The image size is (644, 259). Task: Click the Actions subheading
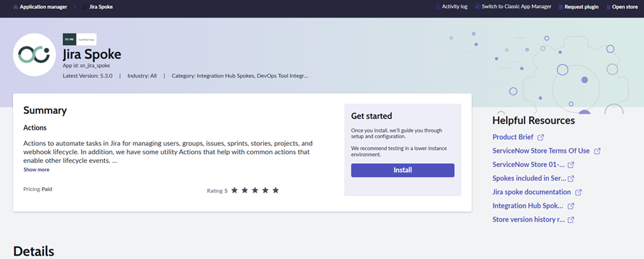coord(35,127)
